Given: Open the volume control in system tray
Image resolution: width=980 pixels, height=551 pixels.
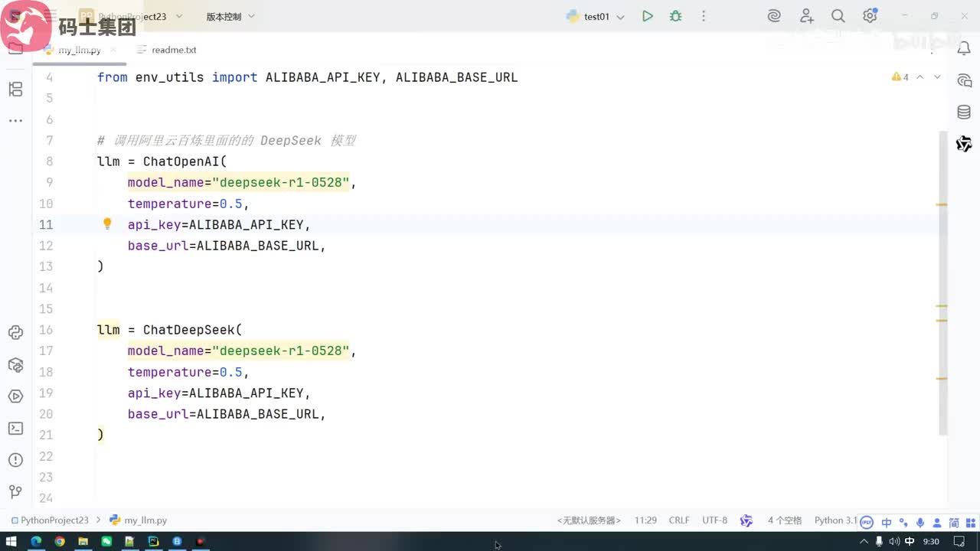Looking at the screenshot, I should click(894, 541).
